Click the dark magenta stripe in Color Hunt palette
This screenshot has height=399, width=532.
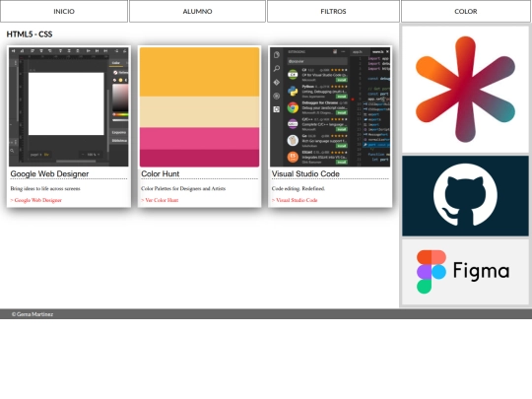click(x=199, y=158)
